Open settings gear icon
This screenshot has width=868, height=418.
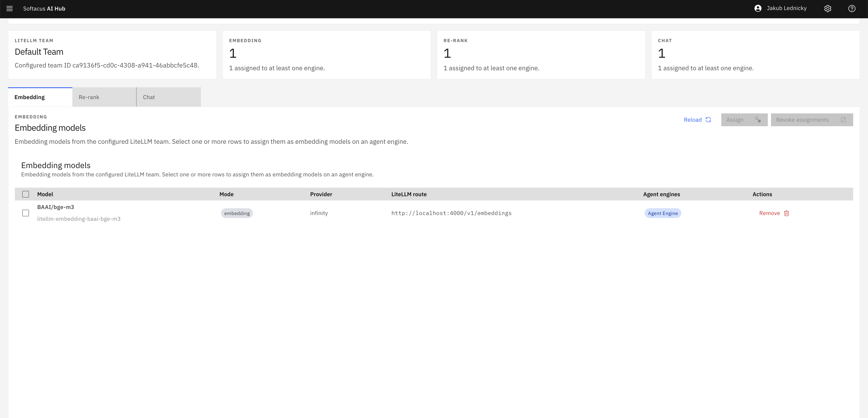click(x=828, y=9)
